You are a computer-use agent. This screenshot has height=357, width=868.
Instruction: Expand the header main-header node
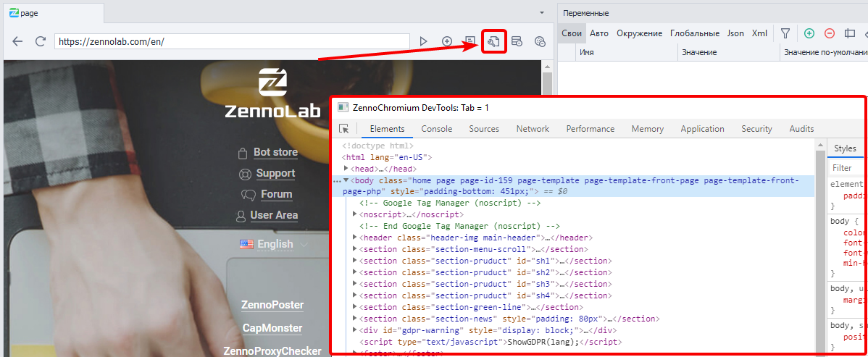click(x=356, y=238)
